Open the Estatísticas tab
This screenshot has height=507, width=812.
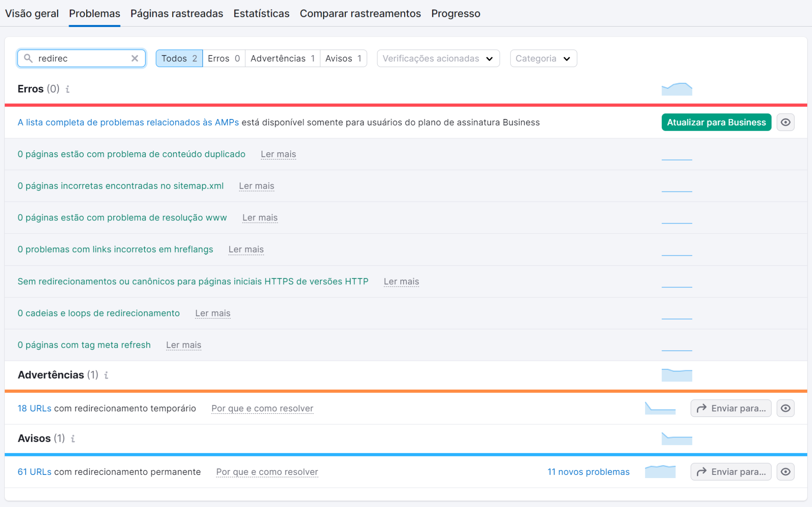coord(261,14)
